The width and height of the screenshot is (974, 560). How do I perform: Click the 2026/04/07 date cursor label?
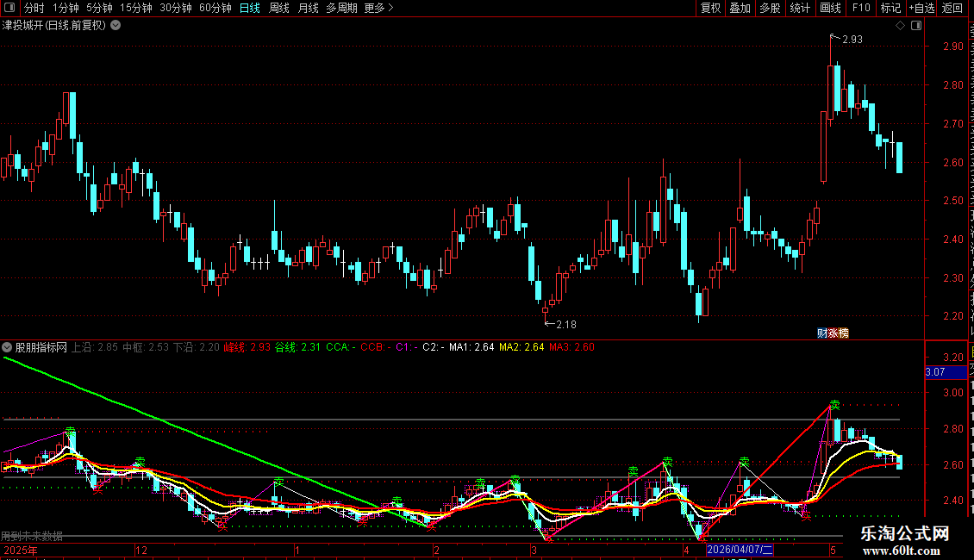740,550
